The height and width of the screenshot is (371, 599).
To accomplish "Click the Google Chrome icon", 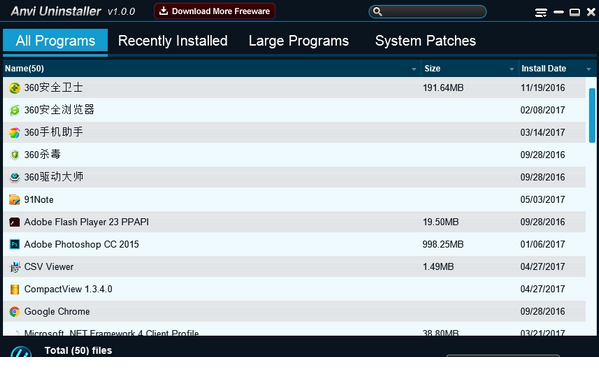I will (x=15, y=312).
